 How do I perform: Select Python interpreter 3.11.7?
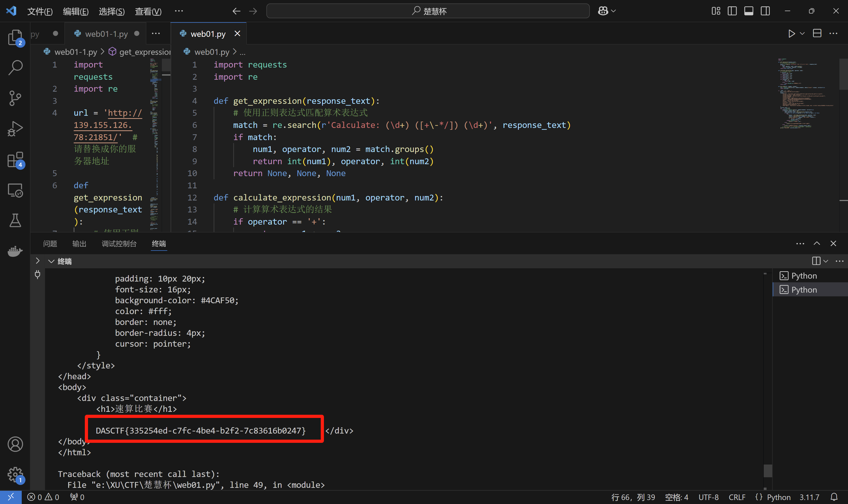809,497
